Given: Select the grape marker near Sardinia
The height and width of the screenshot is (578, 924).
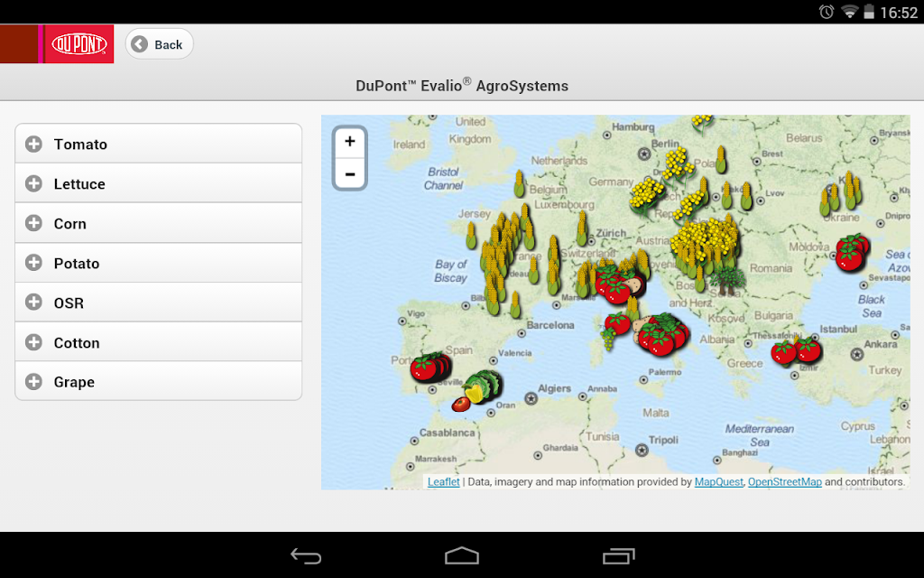Looking at the screenshot, I should tap(607, 340).
